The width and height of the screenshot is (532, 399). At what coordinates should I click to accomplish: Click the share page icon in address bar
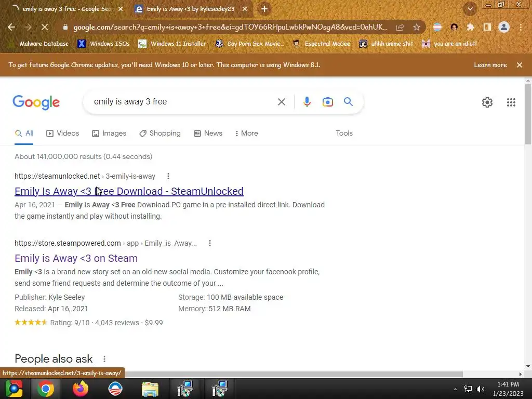(x=400, y=27)
